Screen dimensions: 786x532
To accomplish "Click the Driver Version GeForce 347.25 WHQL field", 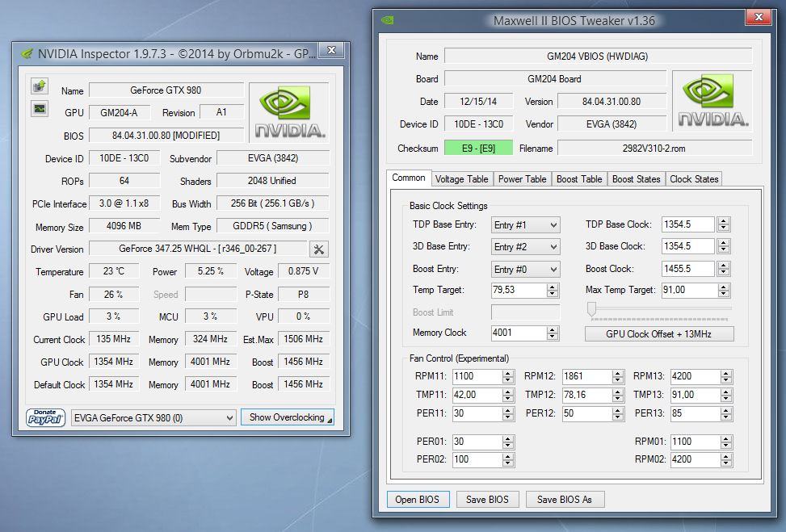I will (197, 249).
